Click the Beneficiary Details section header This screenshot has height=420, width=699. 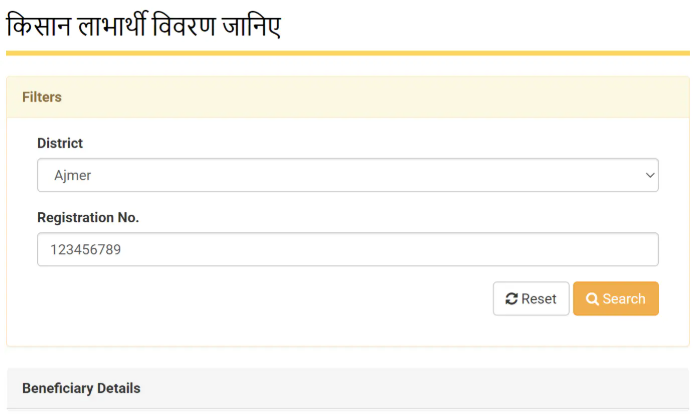81,388
